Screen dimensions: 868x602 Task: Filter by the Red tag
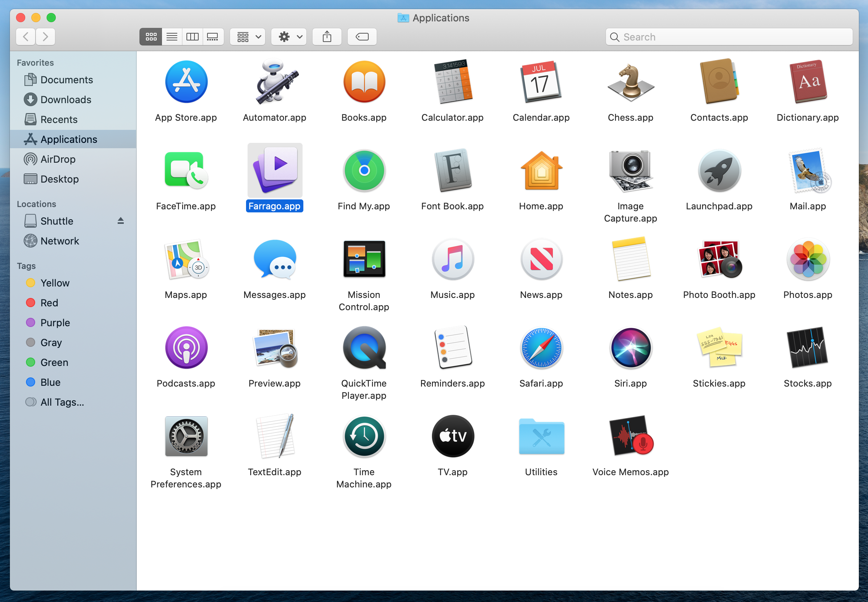click(x=73, y=303)
